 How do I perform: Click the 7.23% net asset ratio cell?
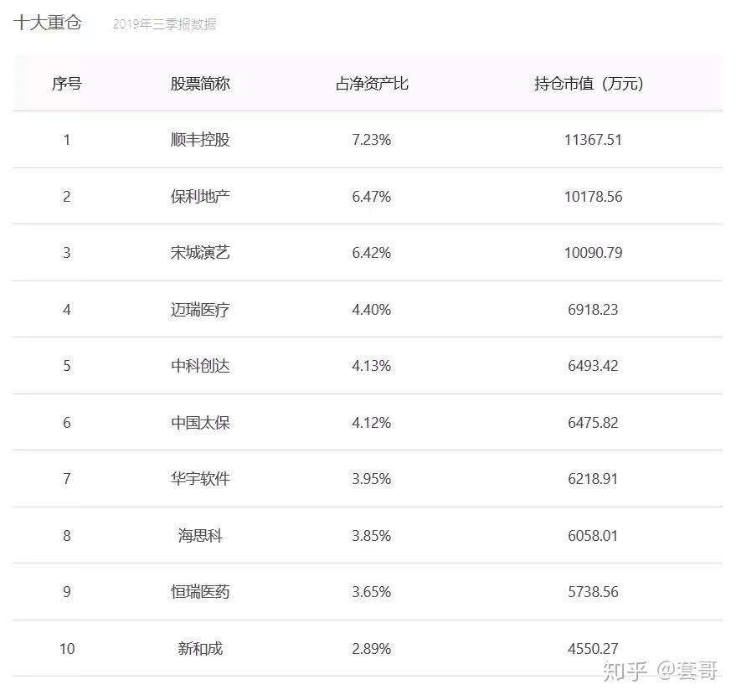[x=372, y=140]
